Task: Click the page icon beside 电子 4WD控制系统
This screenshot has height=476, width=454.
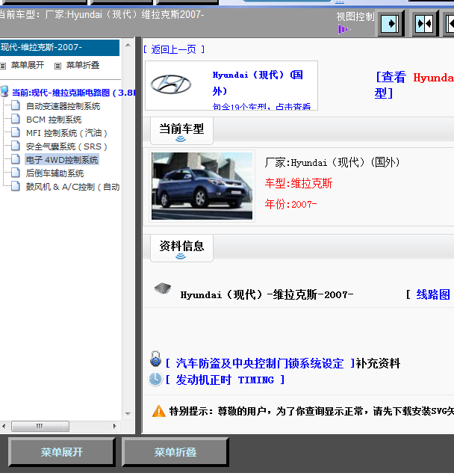Action: click(16, 159)
